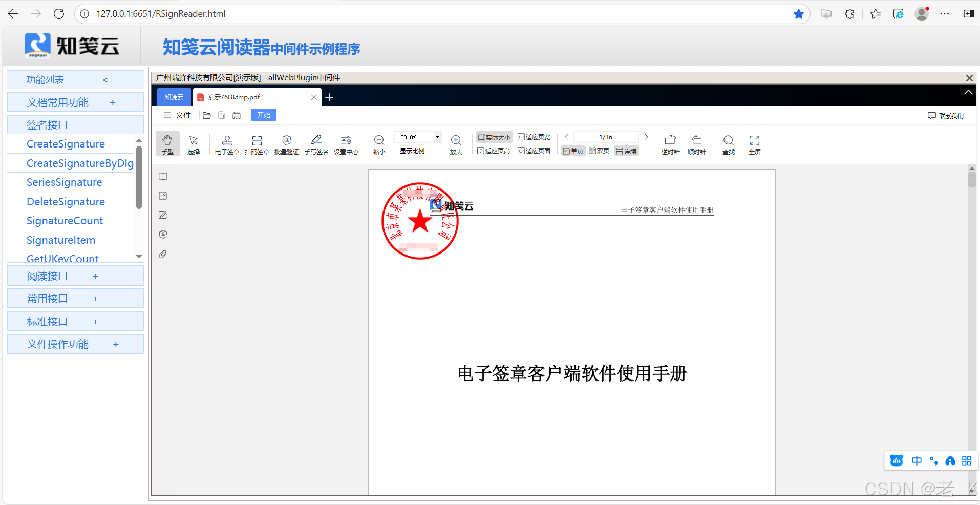Open the thumbnails panel icon in sidebar
This screenshot has height=505, width=980.
coord(163,196)
